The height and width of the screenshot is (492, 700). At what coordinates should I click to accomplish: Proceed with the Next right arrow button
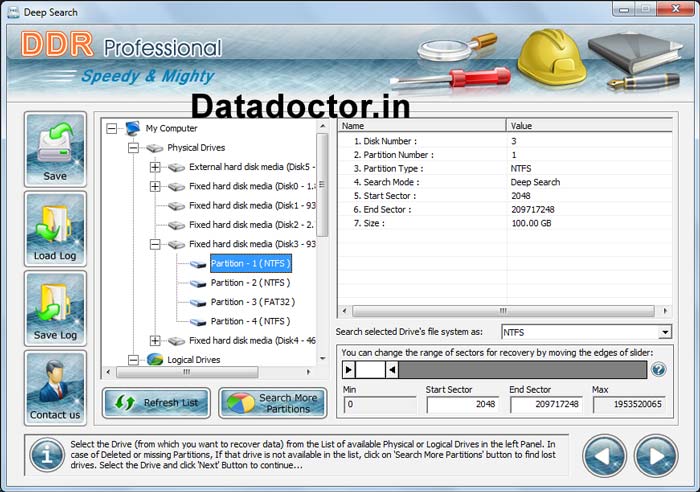[x=656, y=456]
